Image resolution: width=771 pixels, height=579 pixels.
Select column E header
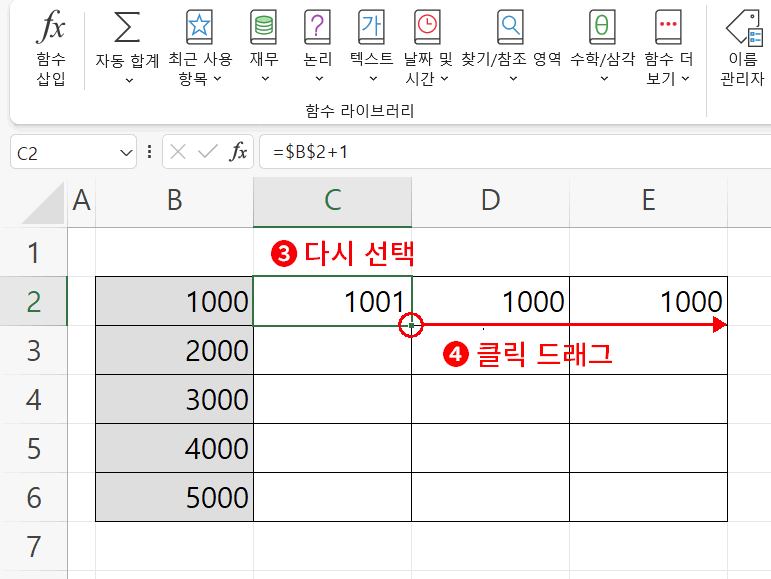(x=649, y=201)
